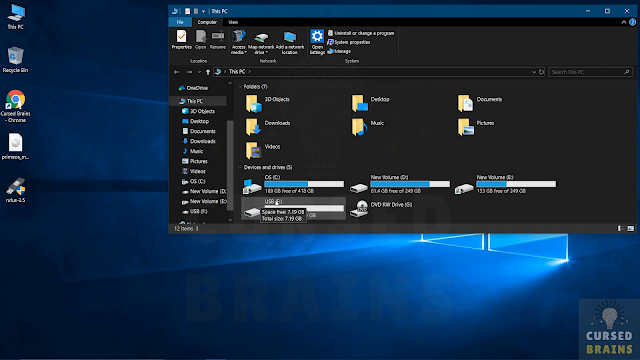Click Add a network location
Image resolution: width=640 pixels, height=360 pixels.
290,42
